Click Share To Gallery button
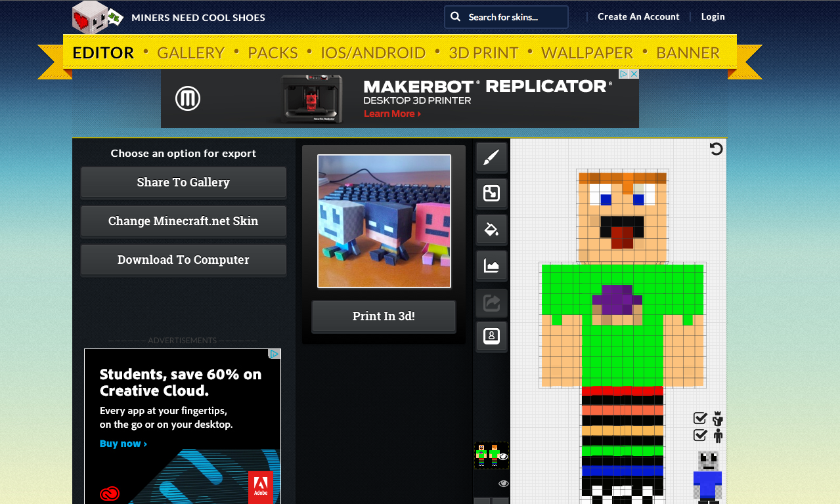The width and height of the screenshot is (840, 504). point(183,182)
